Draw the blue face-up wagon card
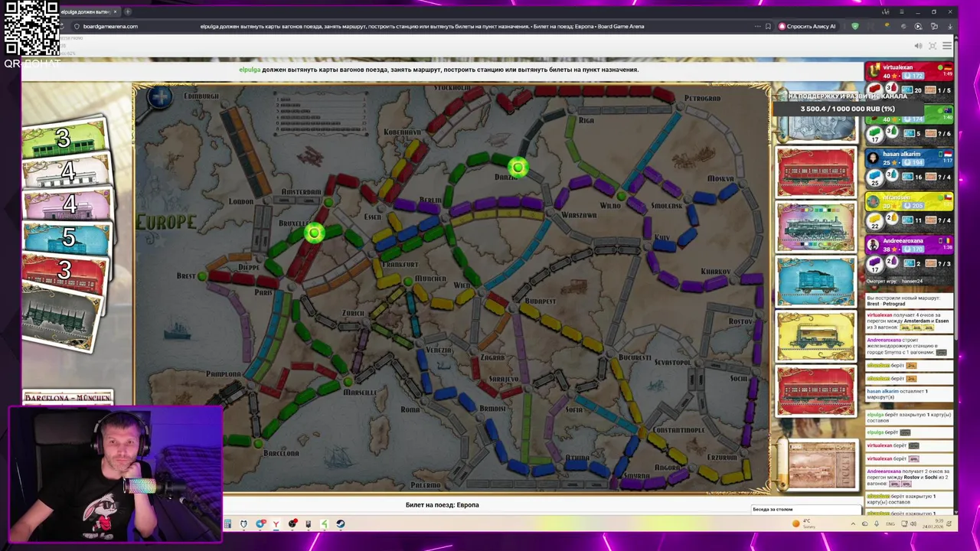980x551 pixels. pos(815,282)
